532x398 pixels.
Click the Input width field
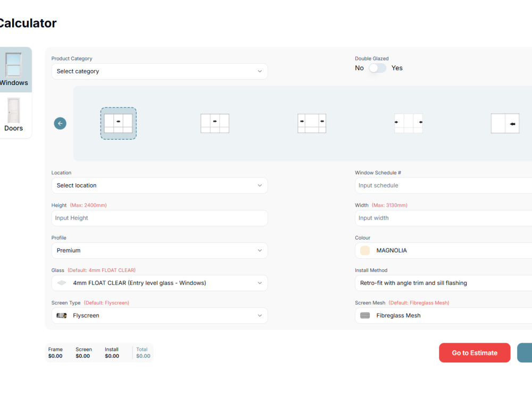pos(444,218)
